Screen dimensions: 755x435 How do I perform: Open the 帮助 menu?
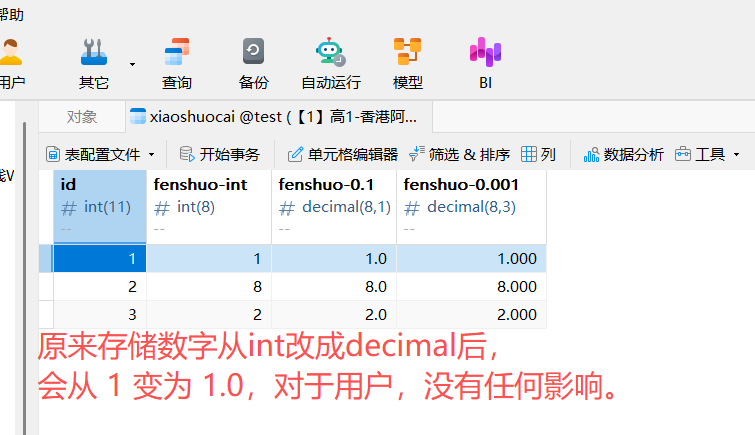(x=12, y=14)
